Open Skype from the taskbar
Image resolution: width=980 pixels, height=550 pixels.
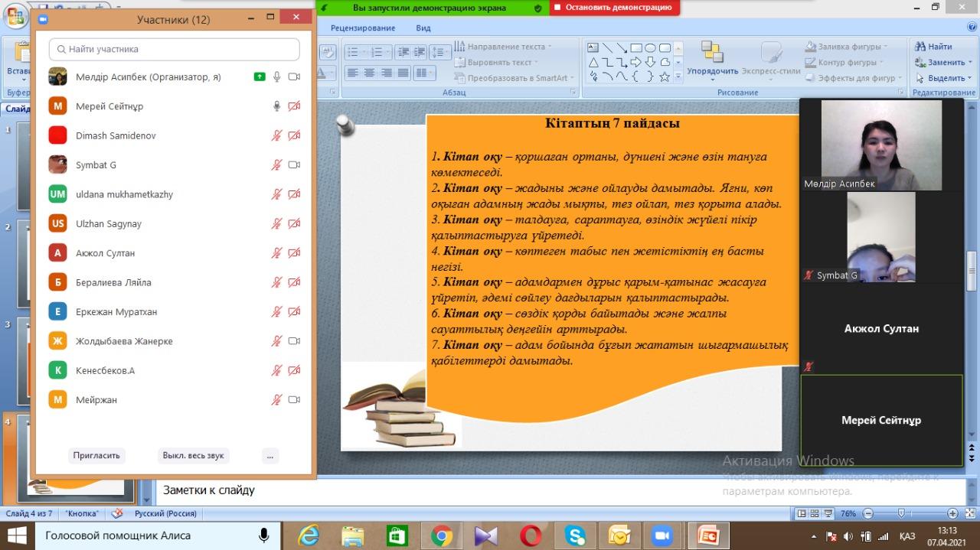coord(574,535)
